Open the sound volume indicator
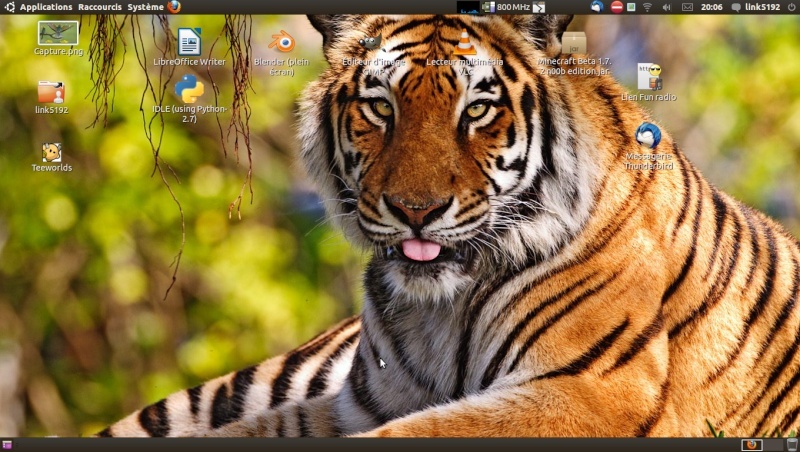 [x=666, y=7]
